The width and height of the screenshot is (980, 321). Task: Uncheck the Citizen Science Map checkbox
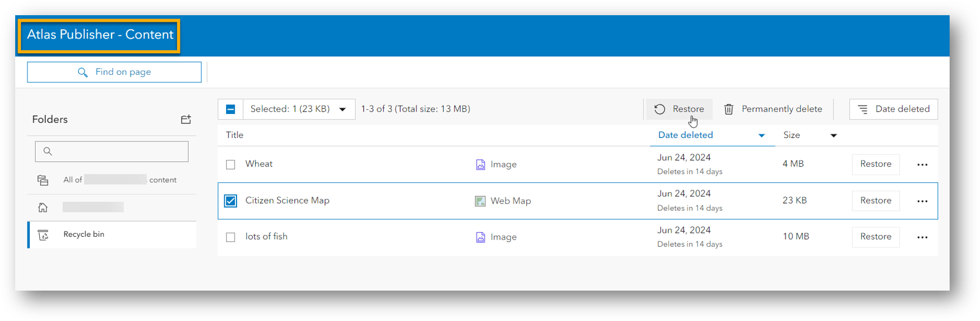[x=231, y=201]
